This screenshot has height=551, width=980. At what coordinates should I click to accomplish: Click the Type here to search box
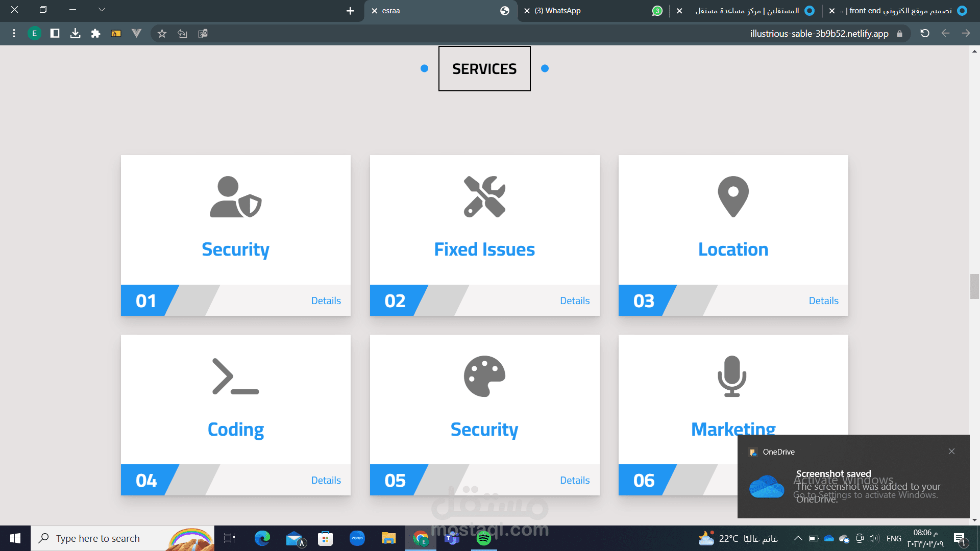pyautogui.click(x=122, y=538)
